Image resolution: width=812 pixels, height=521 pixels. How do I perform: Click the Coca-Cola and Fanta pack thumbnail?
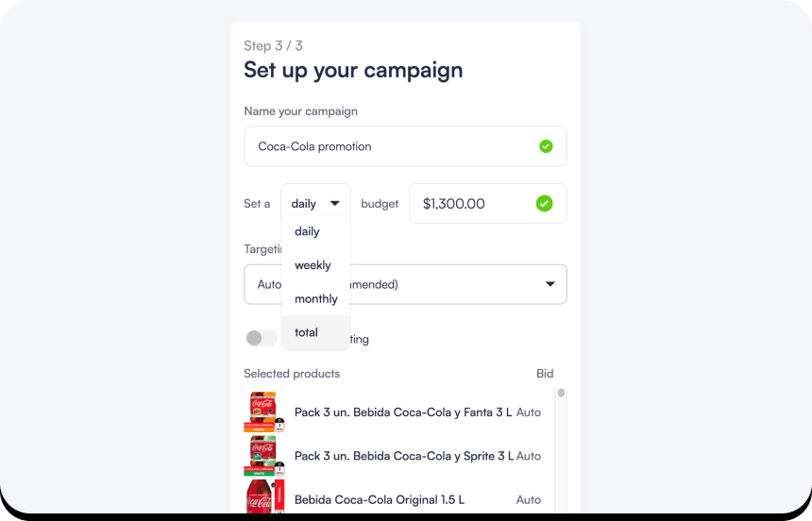coord(263,412)
